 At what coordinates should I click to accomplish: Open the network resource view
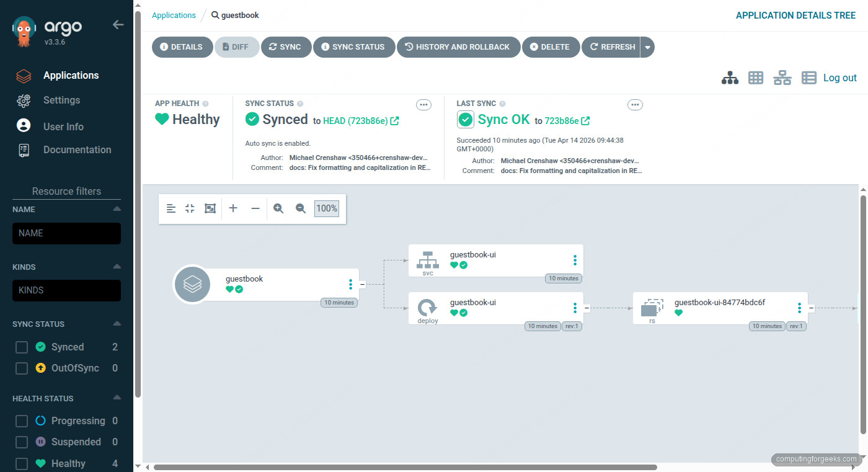pyautogui.click(x=782, y=78)
